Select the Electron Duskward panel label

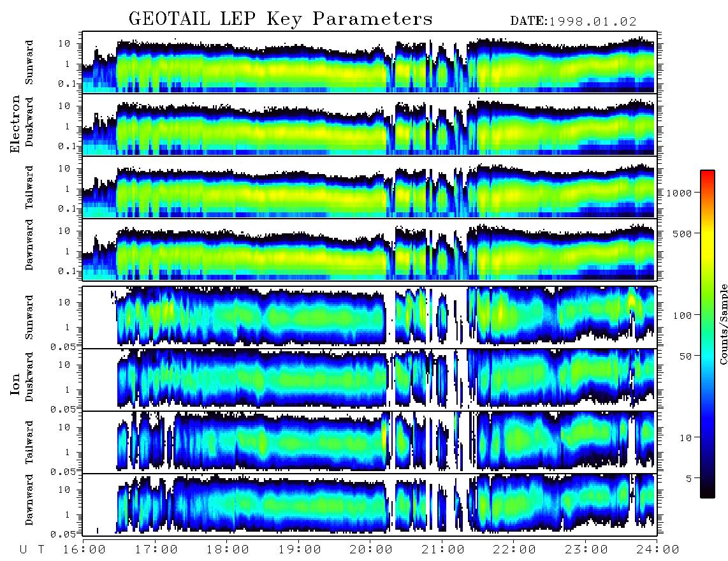(29, 122)
